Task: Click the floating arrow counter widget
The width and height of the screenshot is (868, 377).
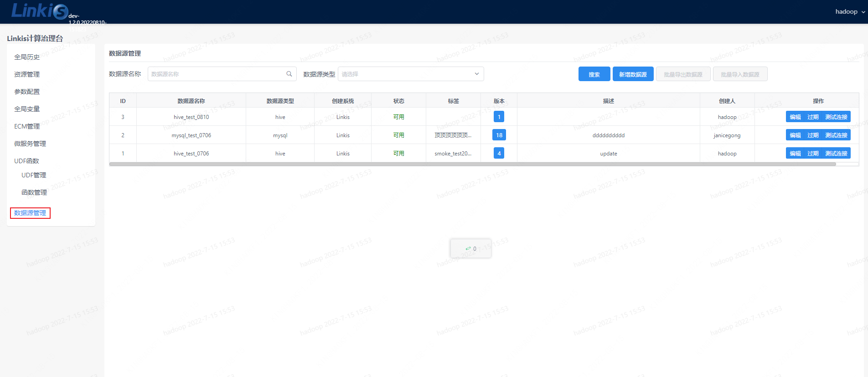Action: (470, 248)
